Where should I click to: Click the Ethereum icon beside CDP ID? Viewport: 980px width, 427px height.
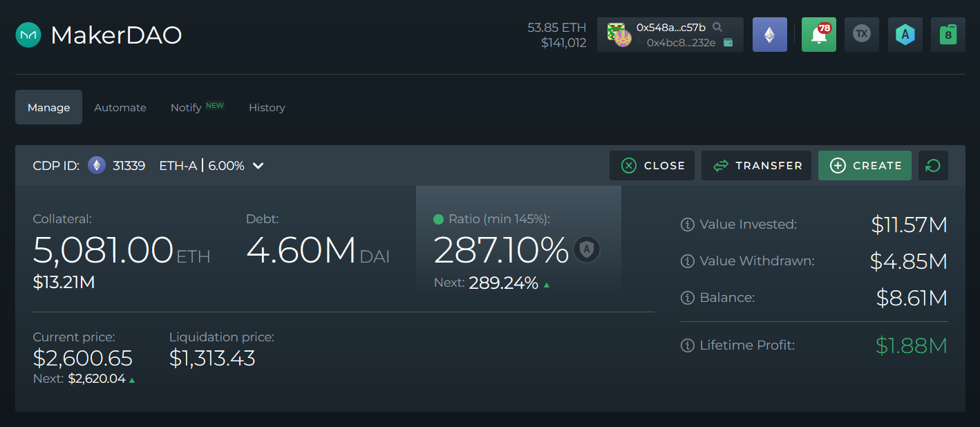[x=97, y=166]
